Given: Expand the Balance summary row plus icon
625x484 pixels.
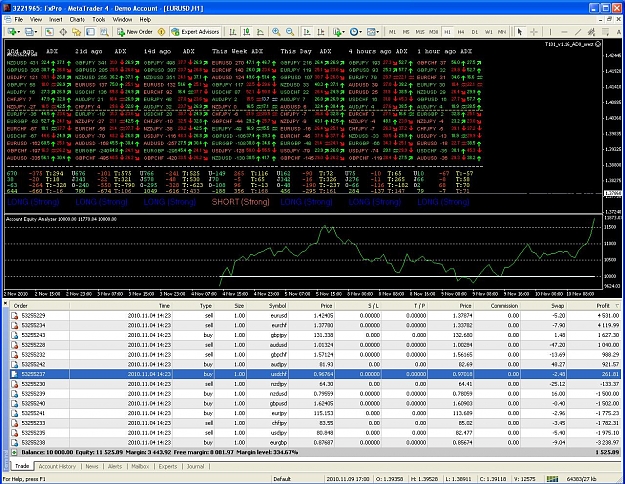Looking at the screenshot, I should pos(14,453).
